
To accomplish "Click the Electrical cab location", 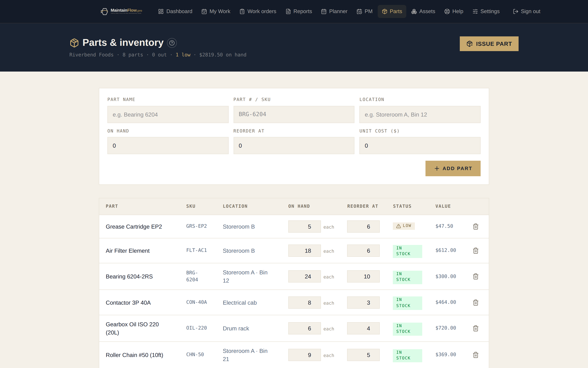I will pos(239,303).
